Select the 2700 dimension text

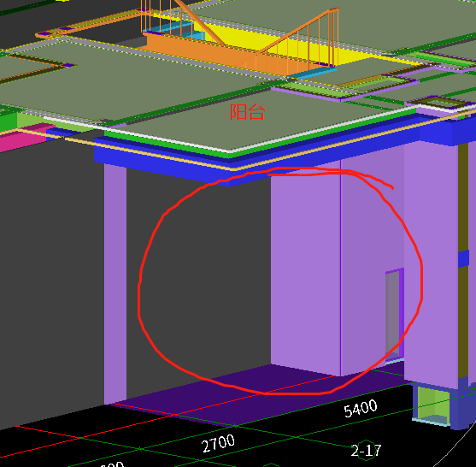click(x=218, y=443)
